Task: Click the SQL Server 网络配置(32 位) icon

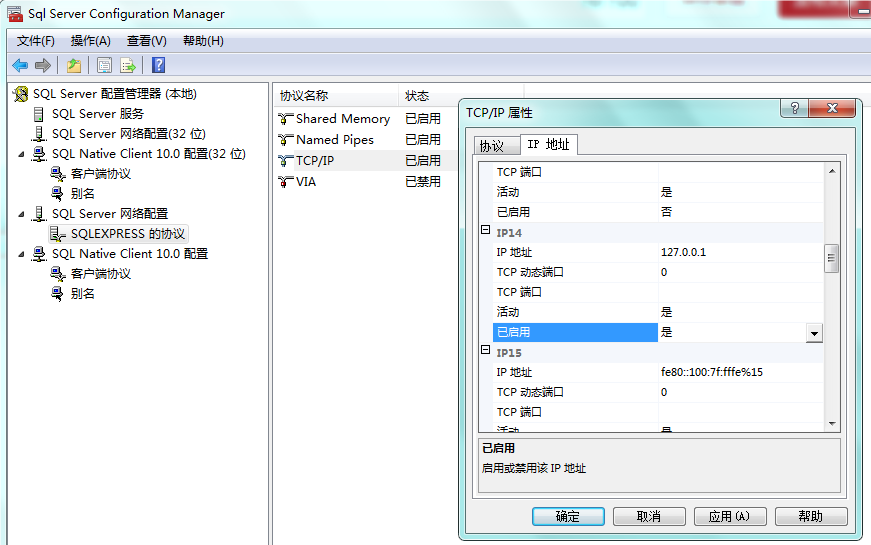Action: [x=38, y=134]
